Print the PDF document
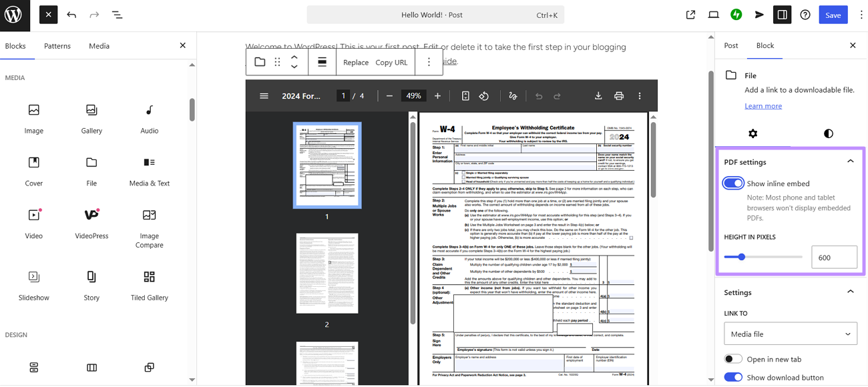This screenshot has width=868, height=387. pos(619,95)
